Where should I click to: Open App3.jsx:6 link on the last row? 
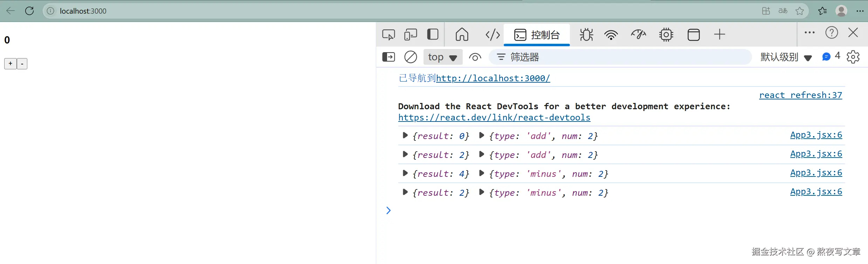coord(816,192)
